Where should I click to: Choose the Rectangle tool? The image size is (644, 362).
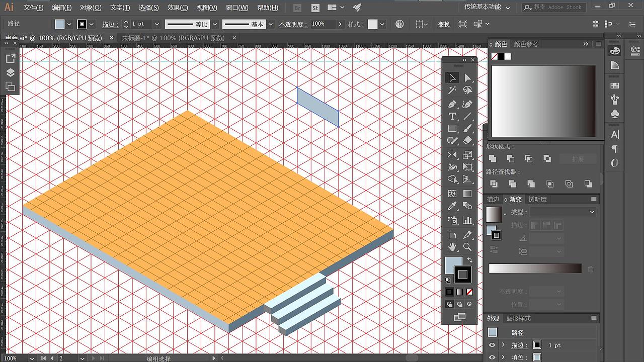452,129
